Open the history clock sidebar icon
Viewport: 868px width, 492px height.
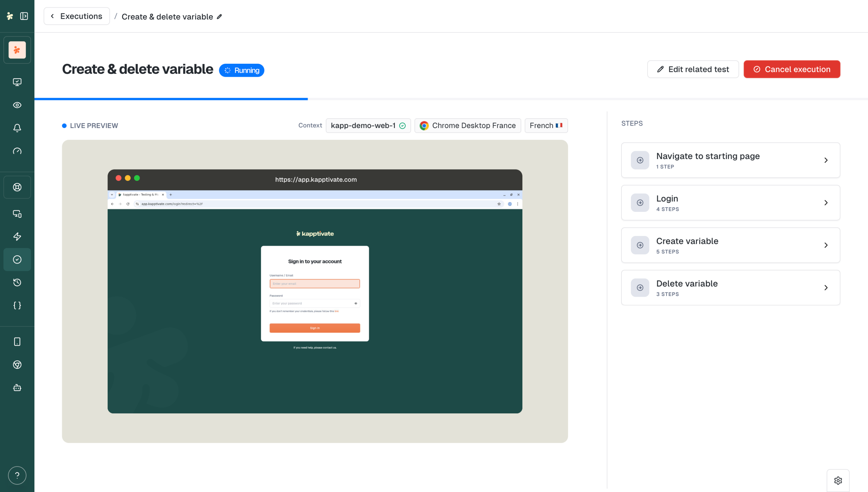(x=17, y=283)
